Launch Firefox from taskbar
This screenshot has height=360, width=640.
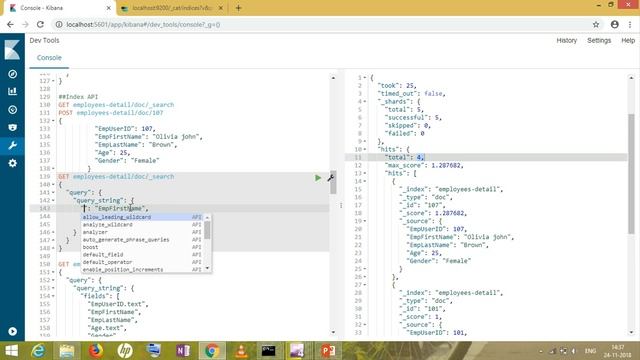pyautogui.click(x=96, y=351)
